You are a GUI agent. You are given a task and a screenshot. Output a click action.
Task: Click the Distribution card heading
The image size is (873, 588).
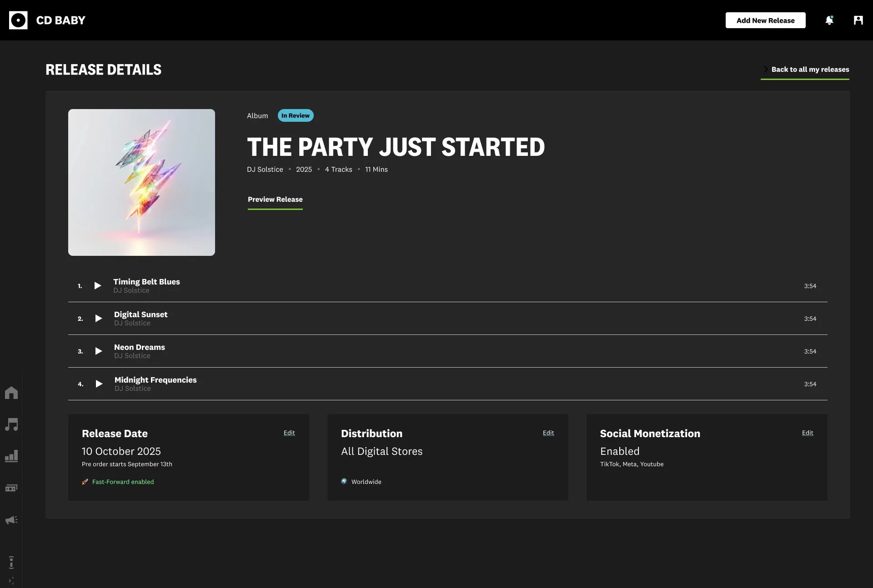coord(371,434)
